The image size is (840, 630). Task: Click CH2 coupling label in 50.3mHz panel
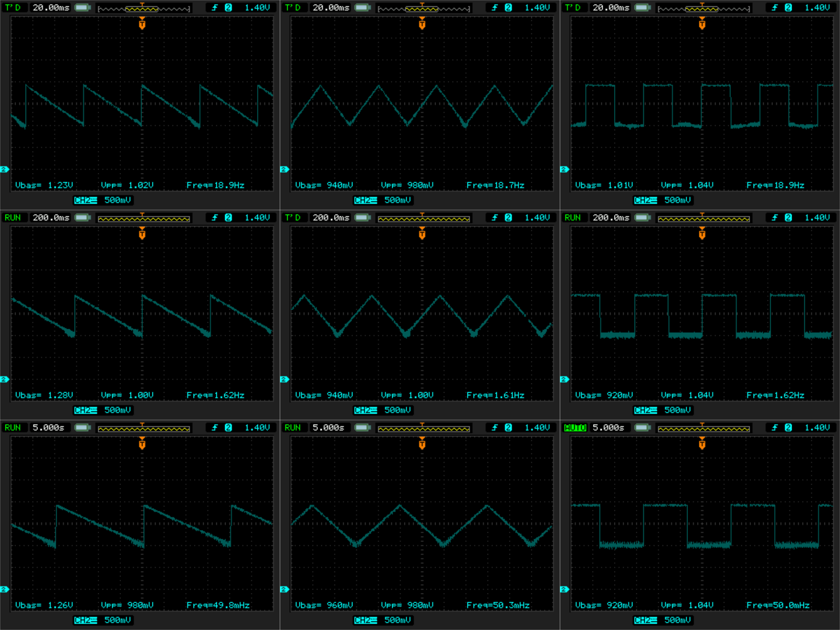tap(365, 620)
